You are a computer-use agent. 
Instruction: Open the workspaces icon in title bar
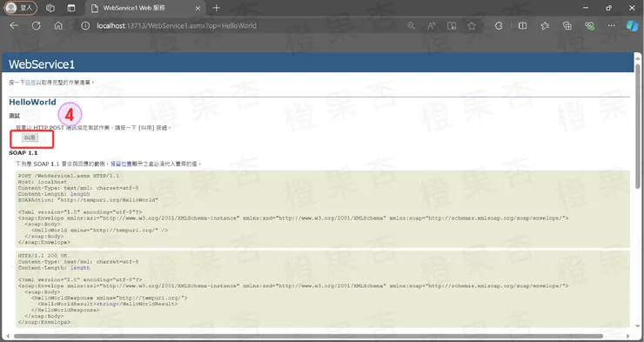click(50, 8)
